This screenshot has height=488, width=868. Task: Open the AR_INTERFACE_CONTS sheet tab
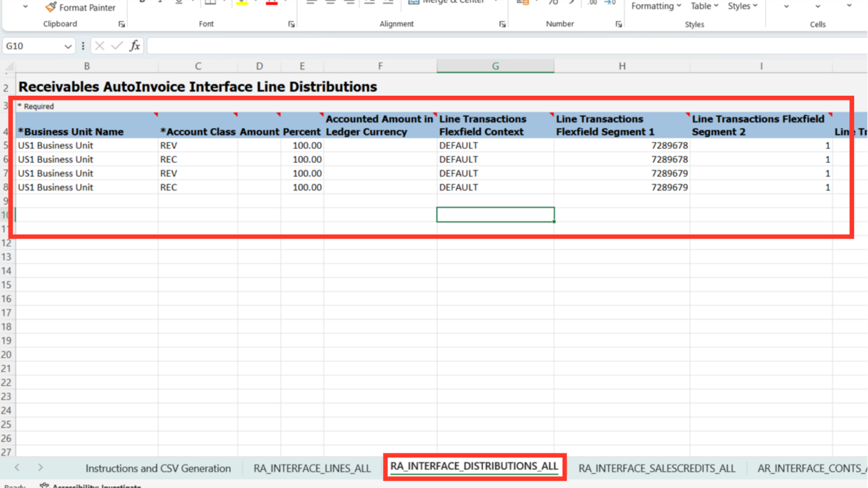(x=812, y=468)
